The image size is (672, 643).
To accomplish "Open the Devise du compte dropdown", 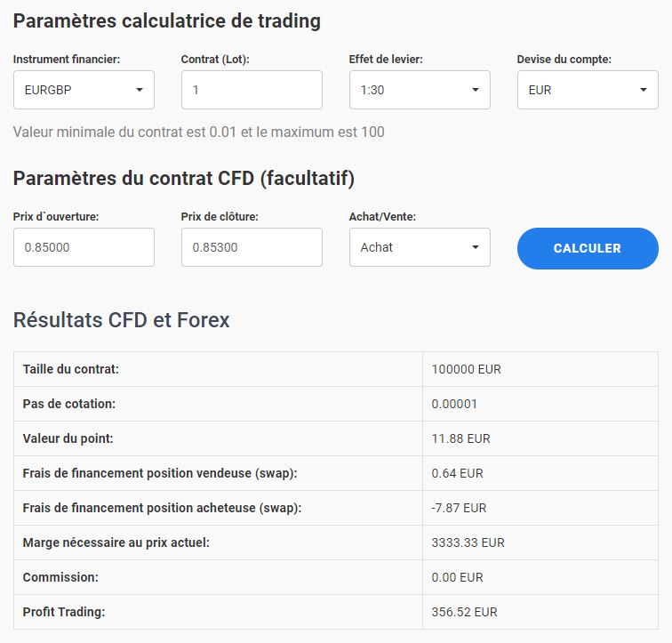I will pos(588,90).
